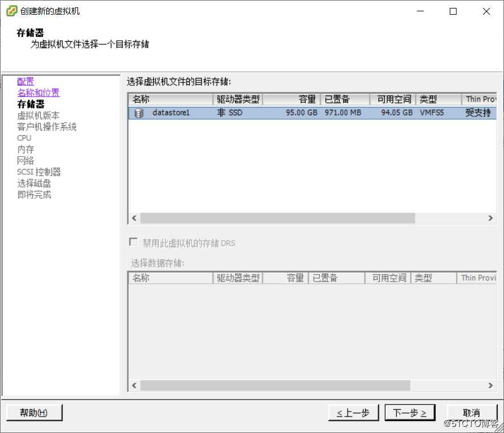Click the 帮助(H) button

pyautogui.click(x=34, y=413)
